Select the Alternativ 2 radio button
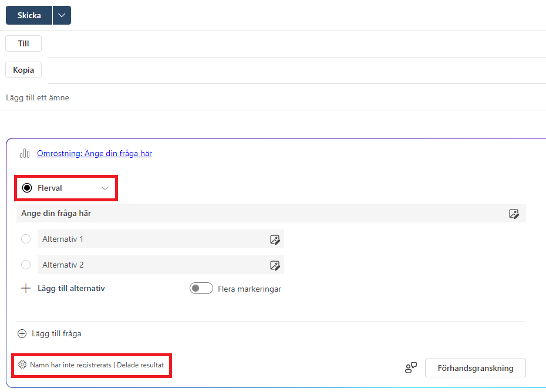Screen dimensions: 546x392 point(26,265)
